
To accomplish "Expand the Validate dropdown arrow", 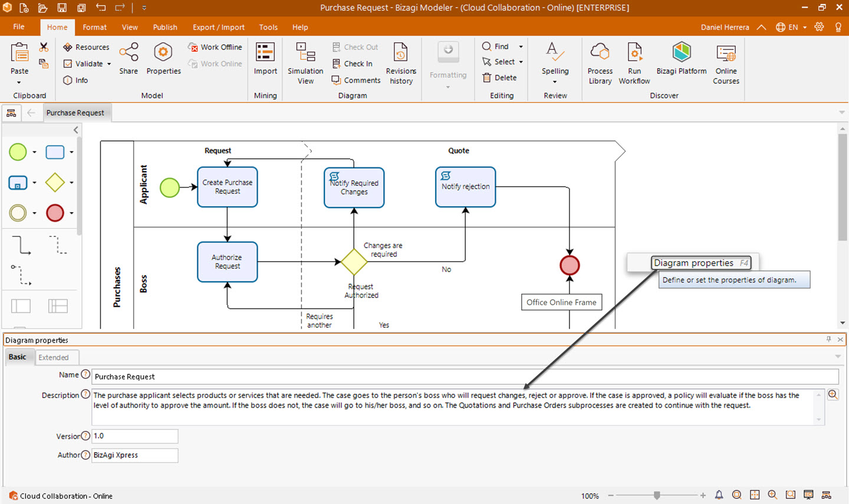I will point(109,64).
